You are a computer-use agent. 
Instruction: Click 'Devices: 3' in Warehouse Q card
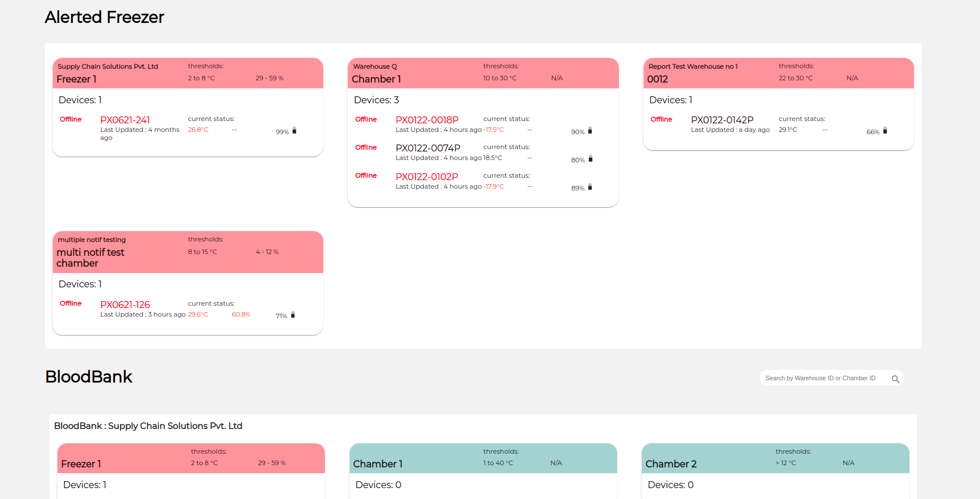tap(377, 100)
